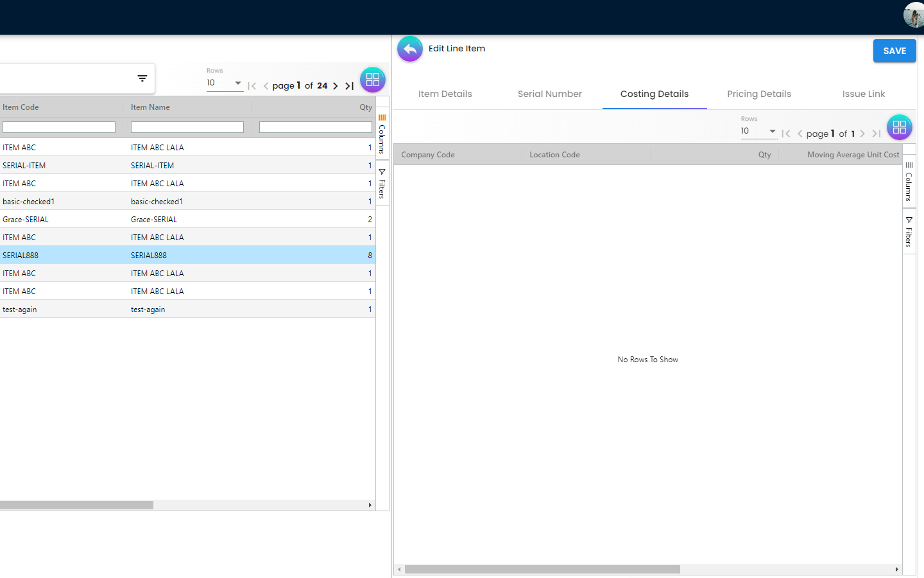Toggle Columns side panel in costing grid
Screen dimensions: 924x578
click(909, 182)
